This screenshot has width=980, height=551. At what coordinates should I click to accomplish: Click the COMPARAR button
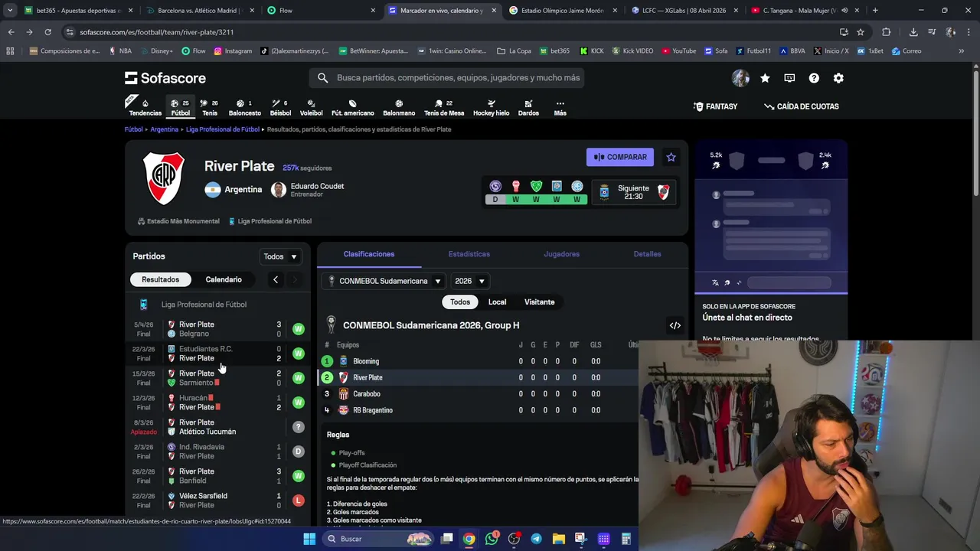click(x=620, y=157)
